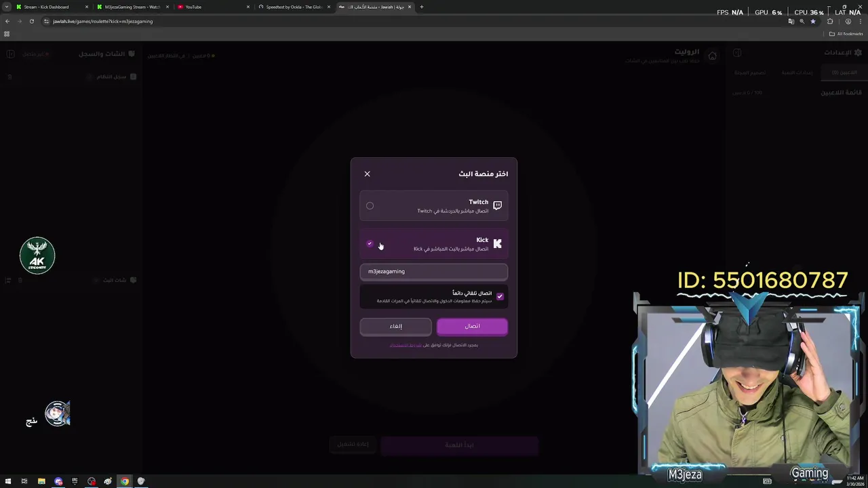The image size is (868, 488).
Task: Click the address bar URL
Action: [x=103, y=21]
